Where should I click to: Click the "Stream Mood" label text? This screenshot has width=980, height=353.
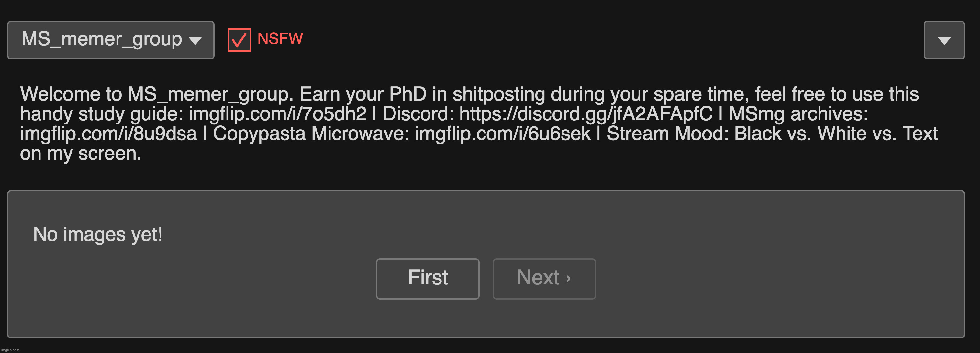click(x=668, y=134)
